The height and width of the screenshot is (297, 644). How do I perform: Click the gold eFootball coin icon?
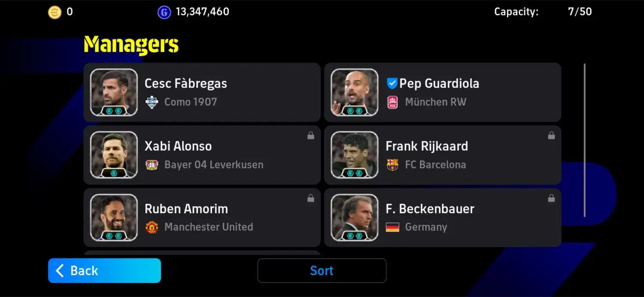tap(55, 12)
